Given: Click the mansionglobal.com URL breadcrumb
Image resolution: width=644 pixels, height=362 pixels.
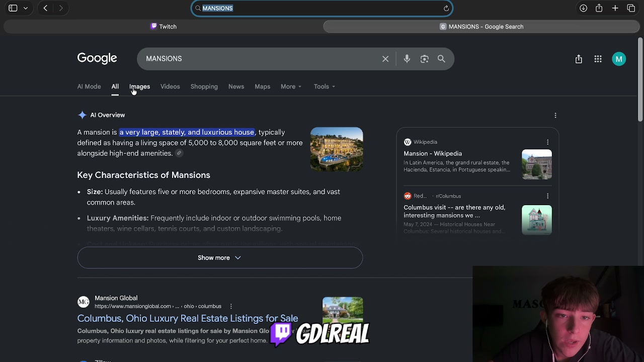Looking at the screenshot, I should pos(158,306).
